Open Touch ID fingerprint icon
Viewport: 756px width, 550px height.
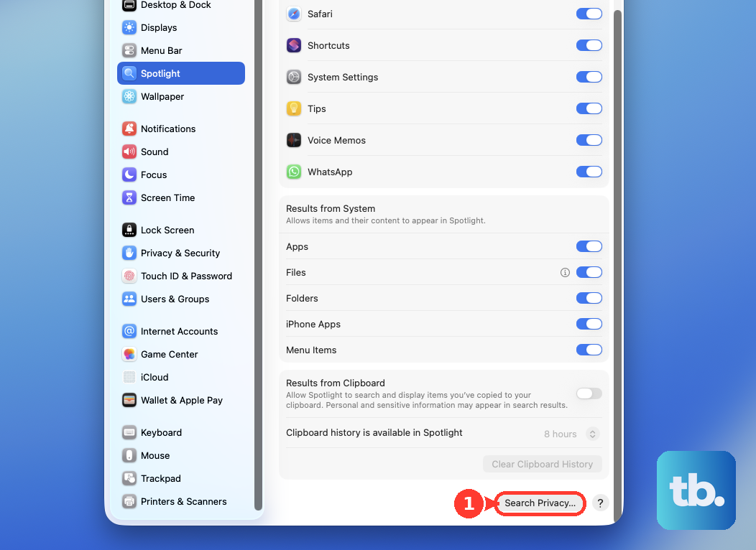[x=129, y=276]
